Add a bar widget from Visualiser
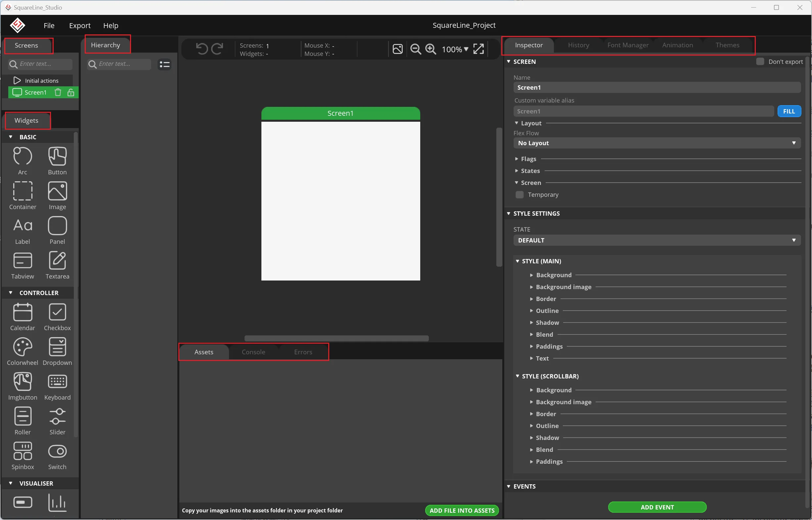812x520 pixels. click(23, 502)
